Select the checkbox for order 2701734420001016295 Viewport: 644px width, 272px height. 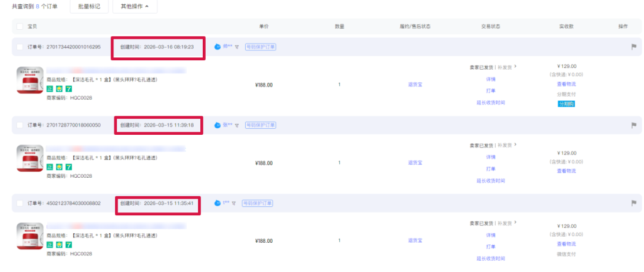20,47
